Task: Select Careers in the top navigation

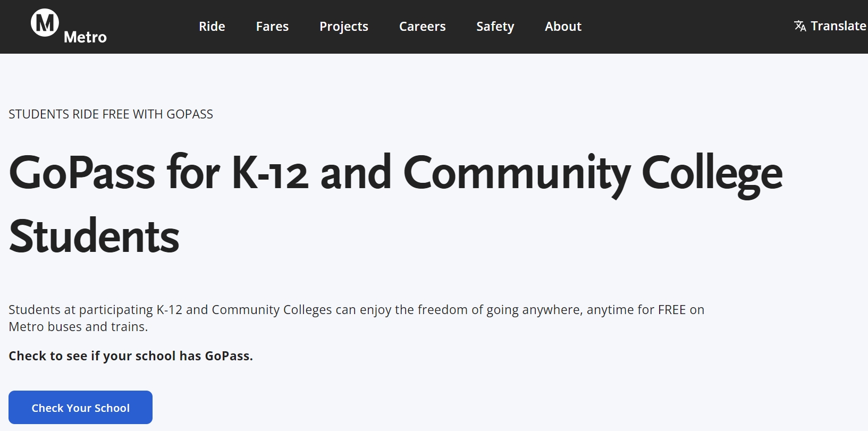Action: coord(423,27)
